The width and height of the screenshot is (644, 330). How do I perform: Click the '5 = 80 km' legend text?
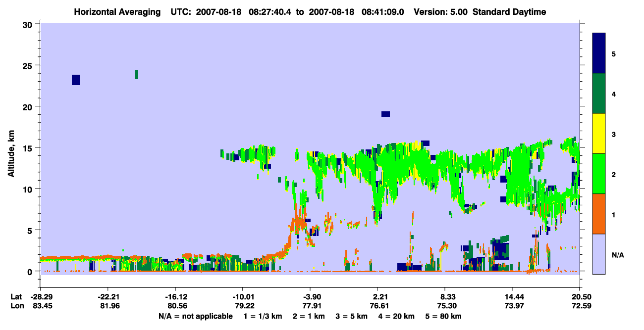pyautogui.click(x=443, y=316)
